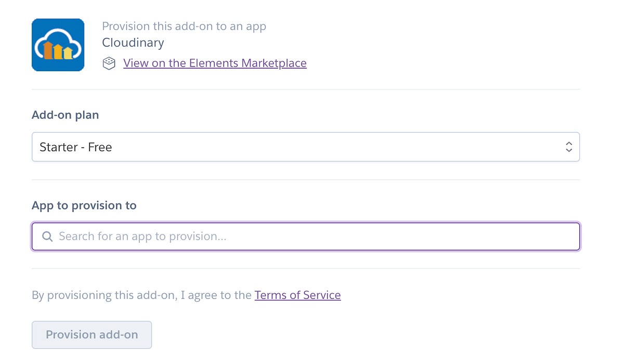Select the Starter - Free plan text
This screenshot has width=624, height=364.
click(76, 147)
